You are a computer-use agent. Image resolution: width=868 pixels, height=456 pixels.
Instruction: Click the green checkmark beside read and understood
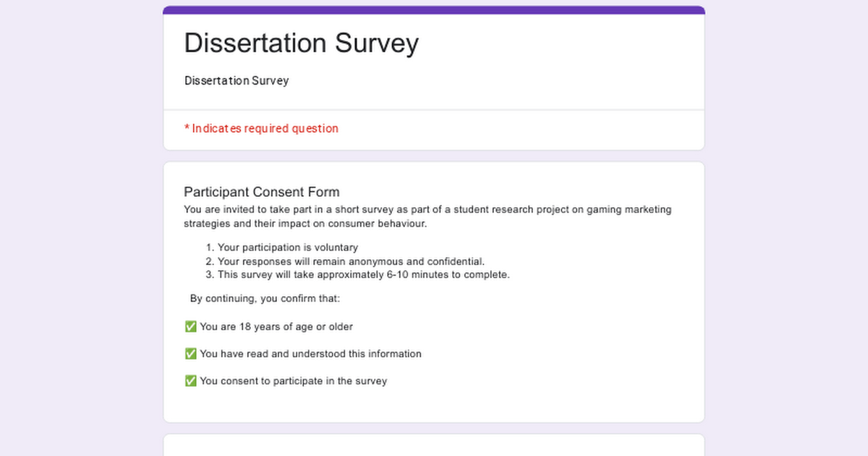click(190, 354)
